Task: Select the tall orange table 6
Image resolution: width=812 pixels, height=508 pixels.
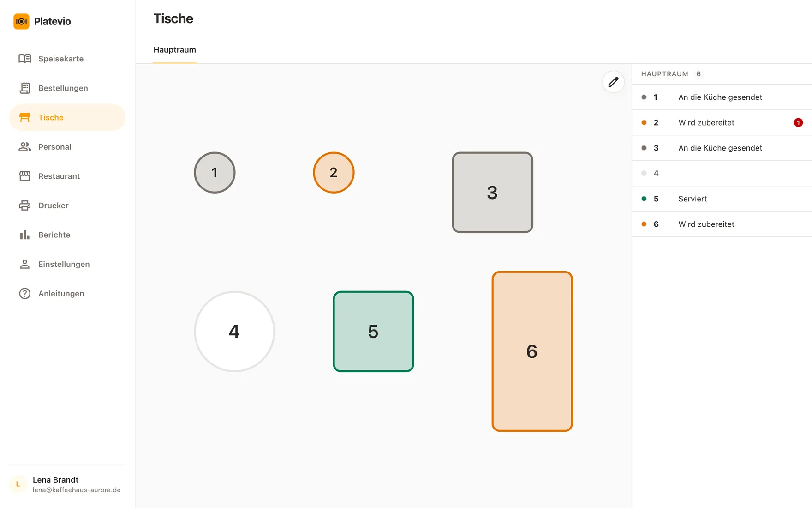Action: point(532,351)
